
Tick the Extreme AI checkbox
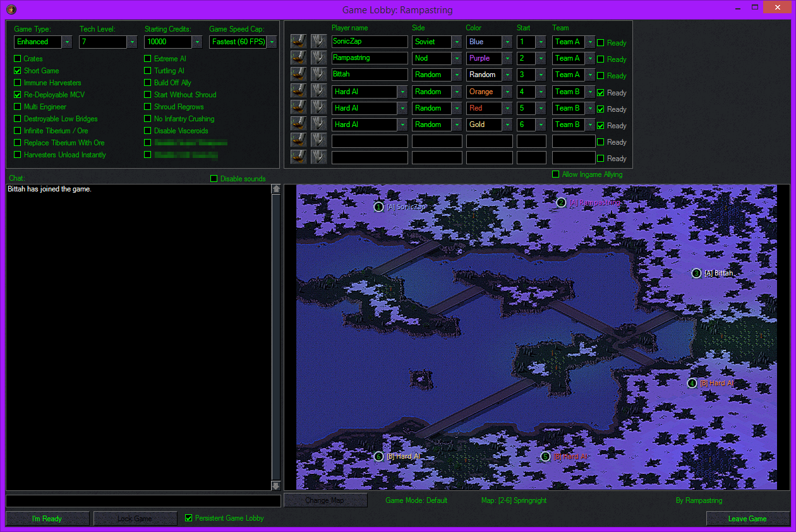pos(148,59)
